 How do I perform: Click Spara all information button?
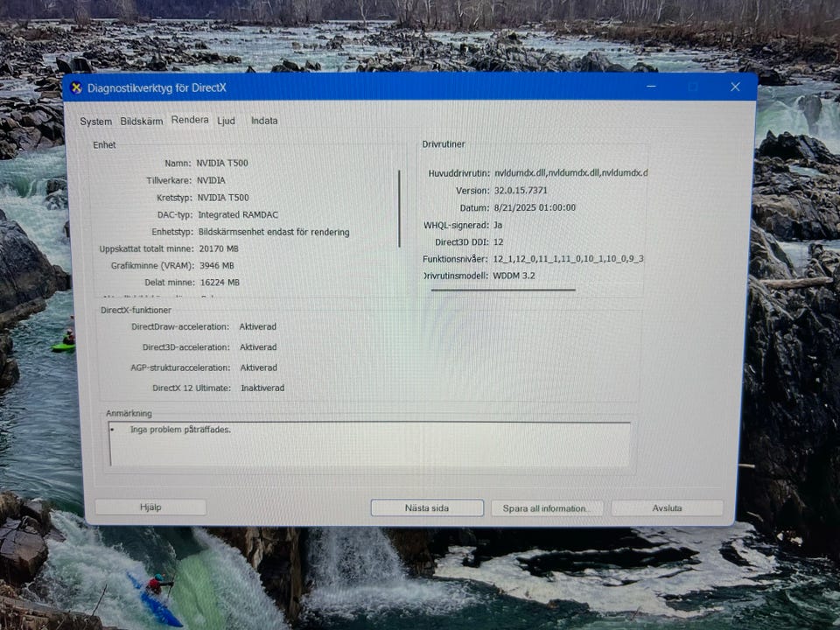point(547,508)
